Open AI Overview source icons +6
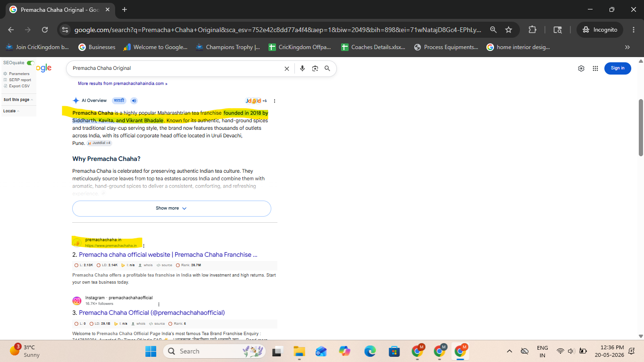Image resolution: width=644 pixels, height=362 pixels. coord(256,101)
